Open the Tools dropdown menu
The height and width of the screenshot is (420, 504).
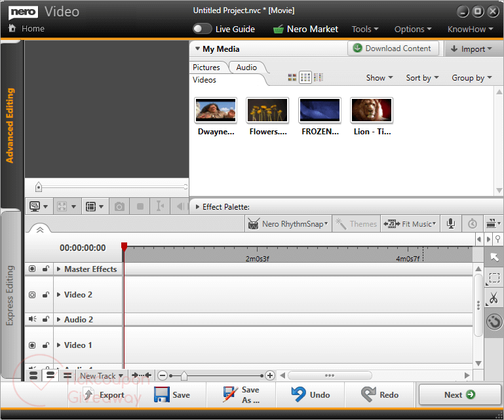pyautogui.click(x=365, y=29)
